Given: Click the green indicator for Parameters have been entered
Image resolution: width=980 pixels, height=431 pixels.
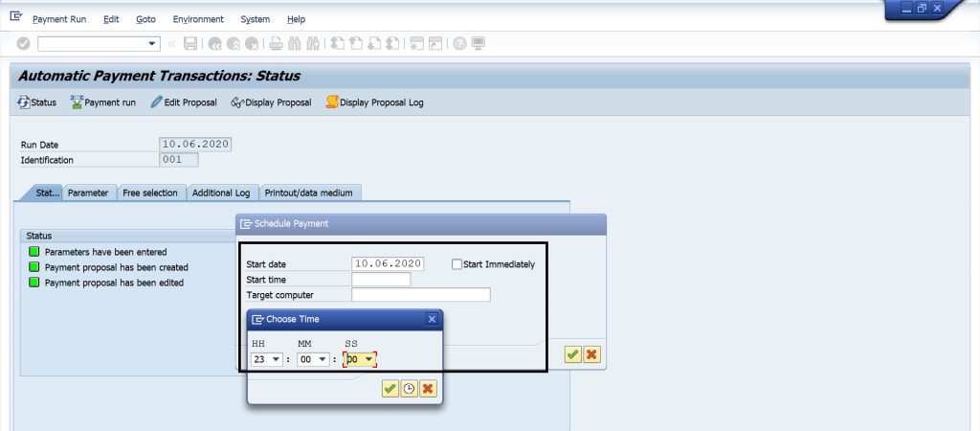Looking at the screenshot, I should 33,252.
